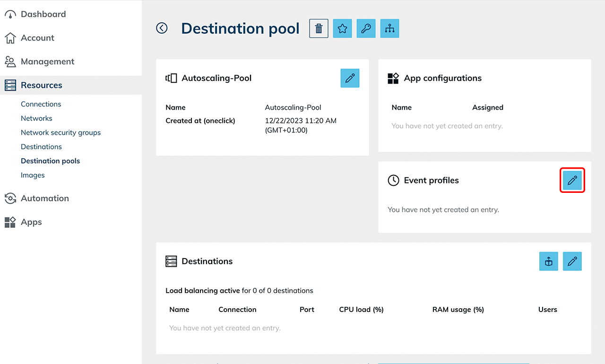Image resolution: width=605 pixels, height=364 pixels.
Task: Expand the Management section
Action: (x=47, y=61)
